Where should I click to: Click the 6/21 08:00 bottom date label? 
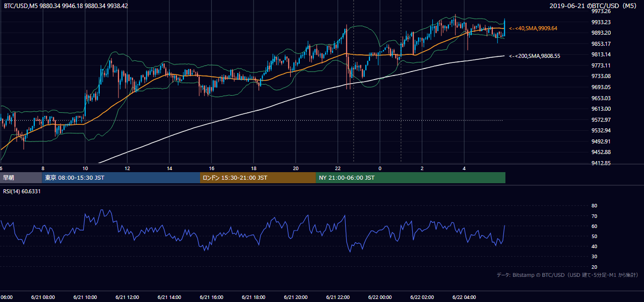tap(43, 297)
